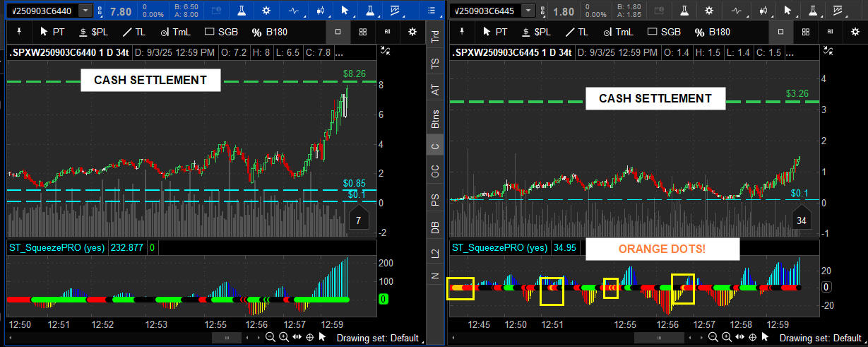Open left chart settings gear in top bar
The image size is (868, 347).
pyautogui.click(x=266, y=11)
